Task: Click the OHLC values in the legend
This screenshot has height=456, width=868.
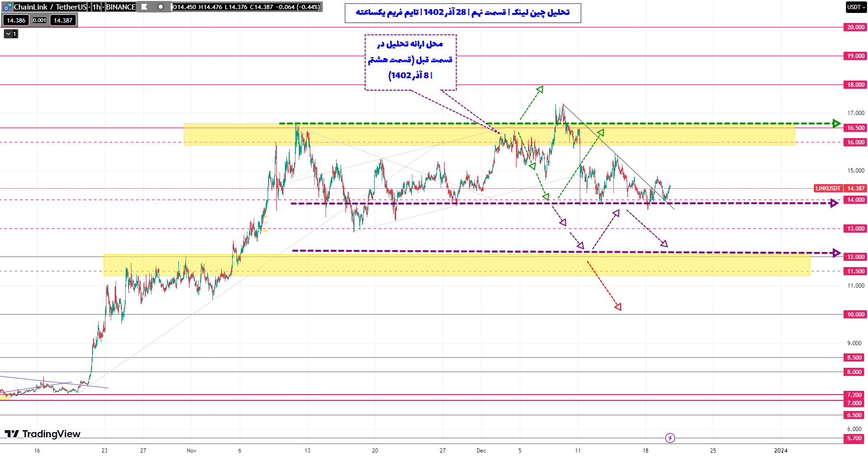Action: click(246, 7)
